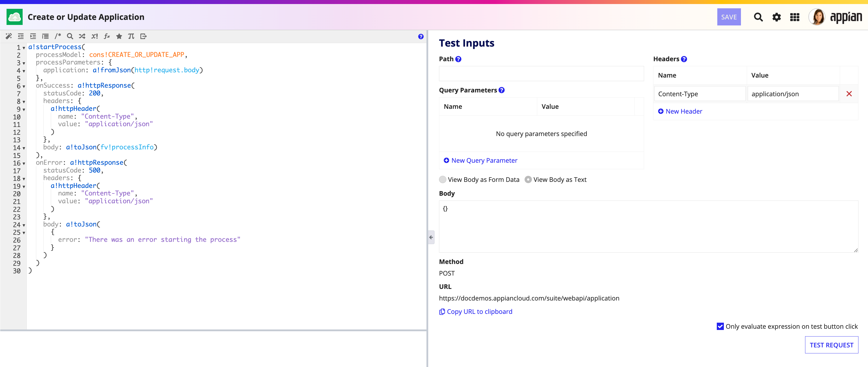Click the format expression magic wand icon
The image size is (868, 367).
[9, 36]
